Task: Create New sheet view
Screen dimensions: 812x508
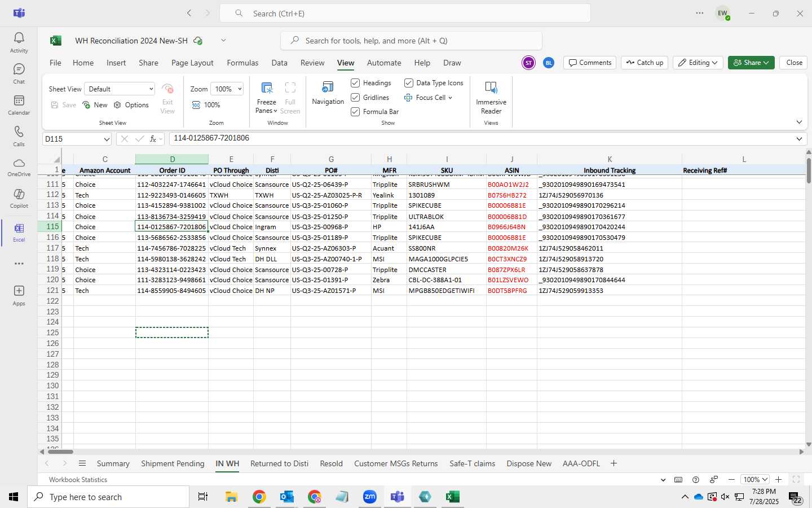Action: point(95,105)
